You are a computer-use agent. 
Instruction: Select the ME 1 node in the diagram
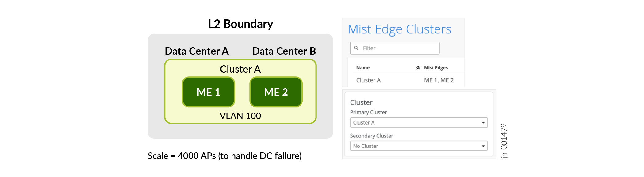point(209,91)
